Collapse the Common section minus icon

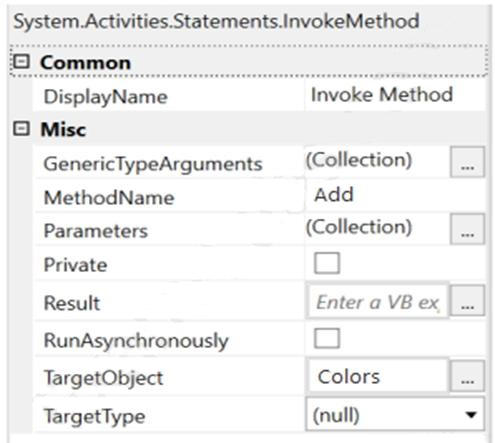click(22, 62)
